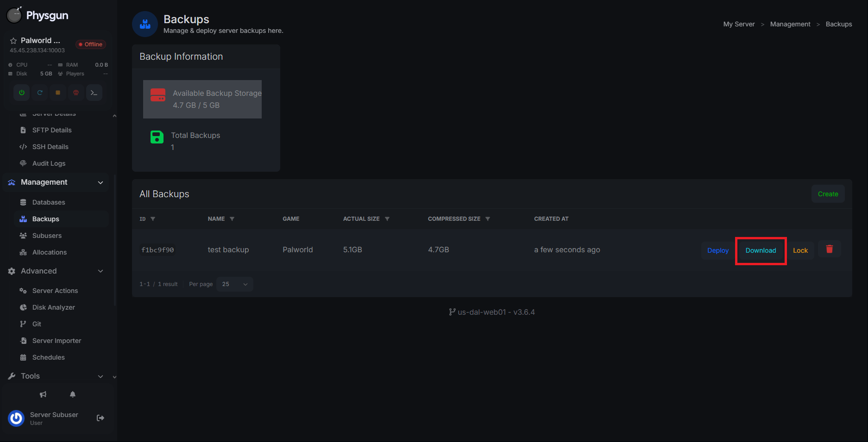868x442 pixels.
Task: Click the Management breadcrumb
Action: tap(790, 24)
